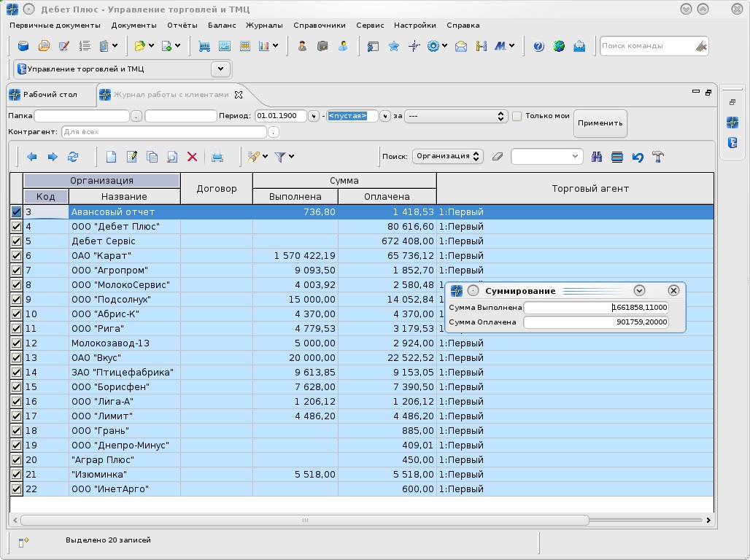Uncheck the row for ООО "Борисфен"
750x560 pixels.
[16, 387]
